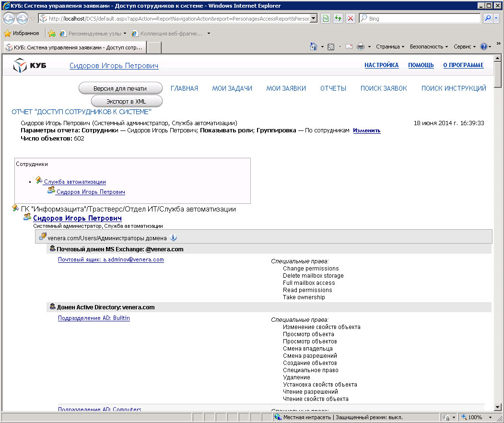
Task: Open the ПОИСК ИНСТРУКЦИЙ navigation item
Action: click(454, 88)
